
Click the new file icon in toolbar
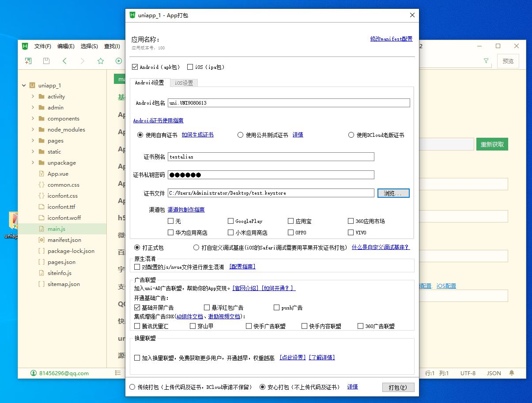[x=28, y=61]
